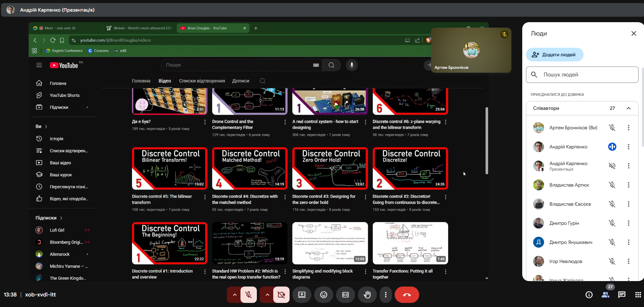Select the Дописи channel tab

tap(240, 81)
